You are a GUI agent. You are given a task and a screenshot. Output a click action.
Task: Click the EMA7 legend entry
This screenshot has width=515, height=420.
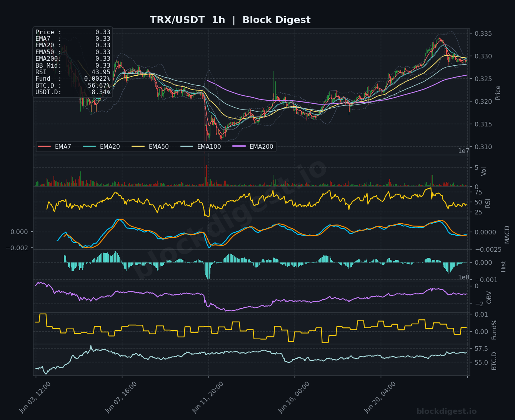pyautogui.click(x=55, y=146)
